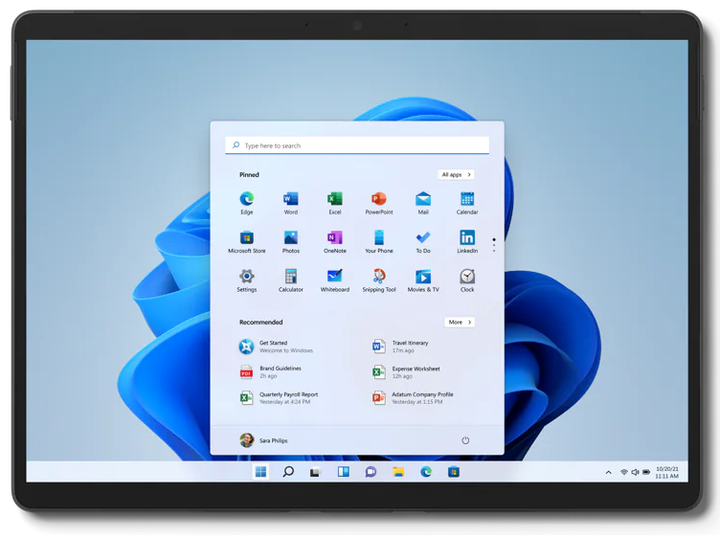This screenshot has width=720, height=536.
Task: Open the Mail app
Action: [423, 203]
